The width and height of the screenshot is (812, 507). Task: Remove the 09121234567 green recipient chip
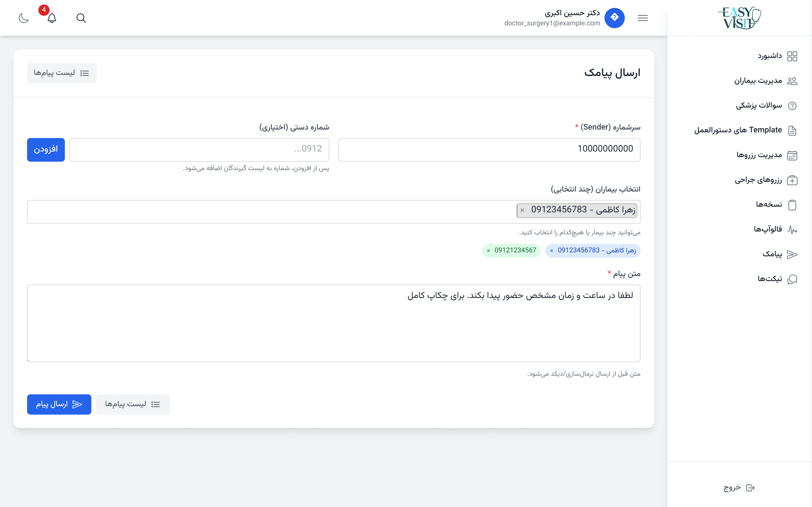(489, 251)
